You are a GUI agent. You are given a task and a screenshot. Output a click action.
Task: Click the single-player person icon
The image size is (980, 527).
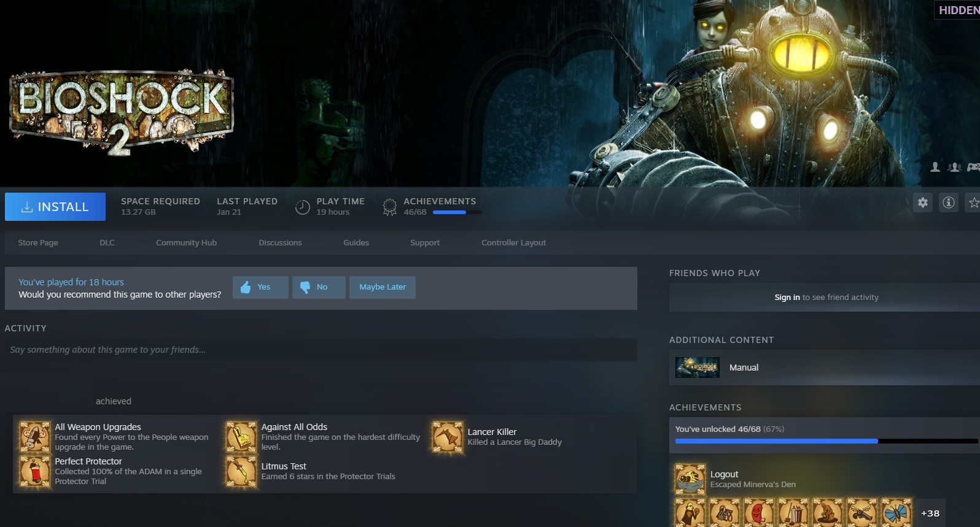click(x=935, y=167)
